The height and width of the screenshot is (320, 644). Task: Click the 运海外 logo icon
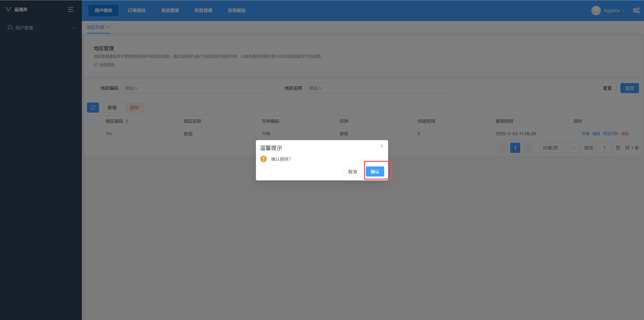coord(8,10)
